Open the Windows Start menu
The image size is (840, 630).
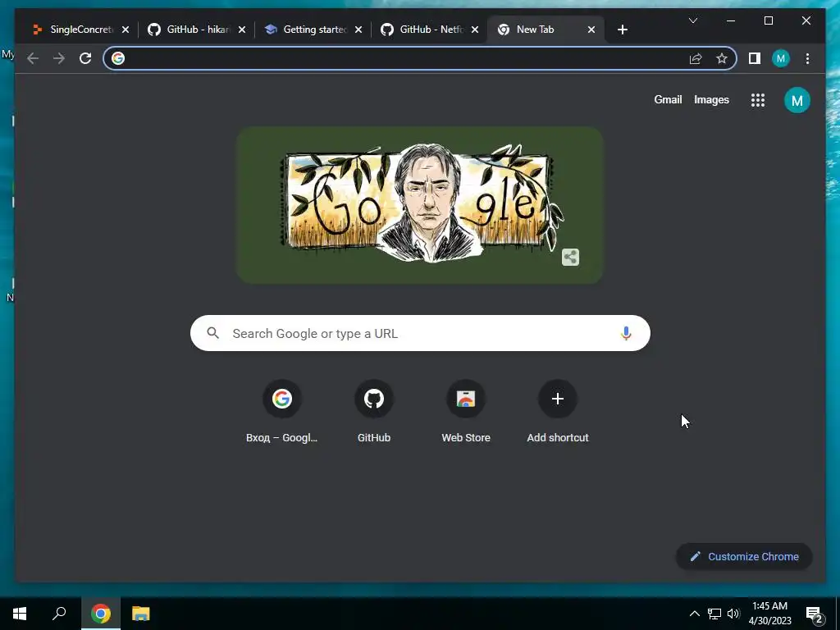click(x=20, y=614)
